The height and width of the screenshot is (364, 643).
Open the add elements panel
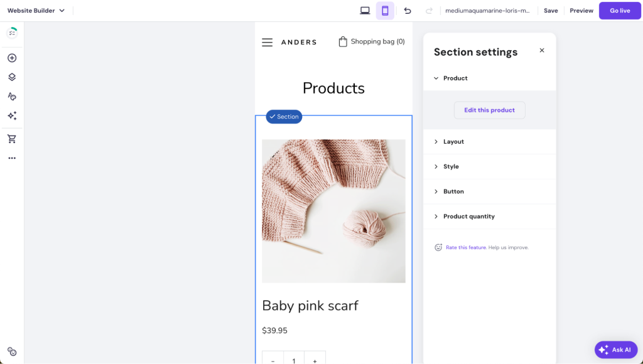(11, 57)
